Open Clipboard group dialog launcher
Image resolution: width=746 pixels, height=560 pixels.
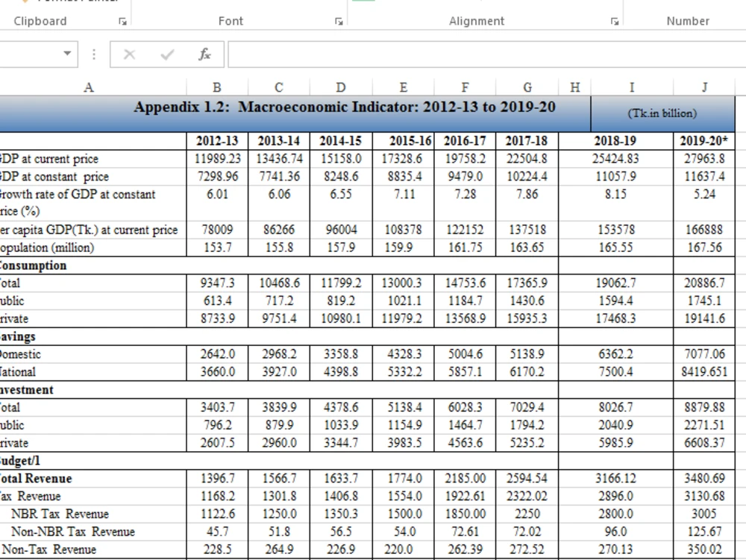pyautogui.click(x=123, y=22)
